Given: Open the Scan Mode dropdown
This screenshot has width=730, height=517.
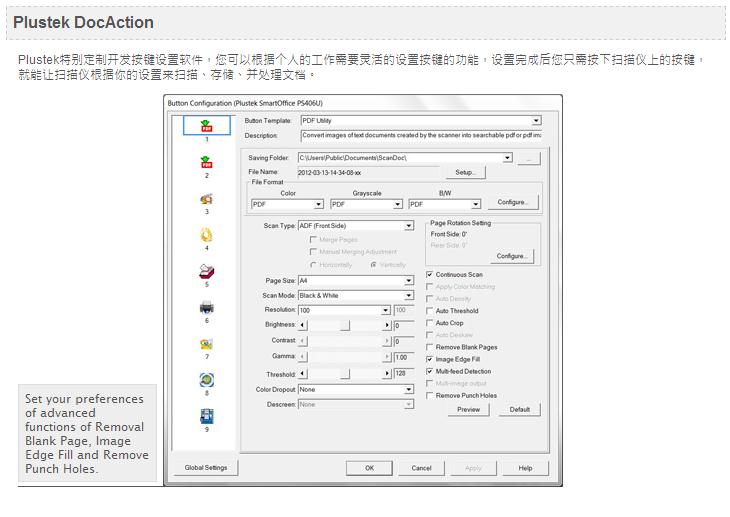Looking at the screenshot, I should pos(408,295).
